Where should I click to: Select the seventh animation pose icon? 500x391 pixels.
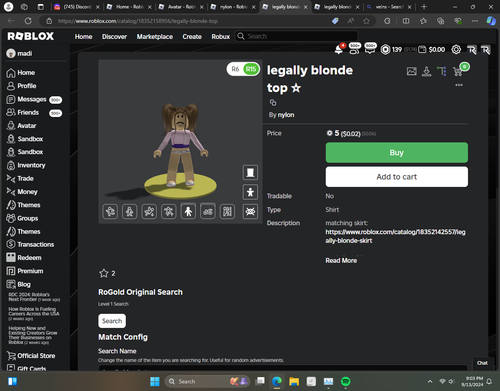click(x=227, y=211)
